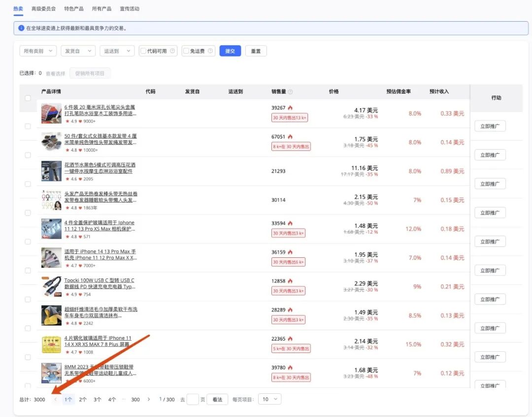Image resolution: width=532 pixels, height=417 pixels.
Task: Click the star rating icon under the drill bit product
Action: coord(67,121)
